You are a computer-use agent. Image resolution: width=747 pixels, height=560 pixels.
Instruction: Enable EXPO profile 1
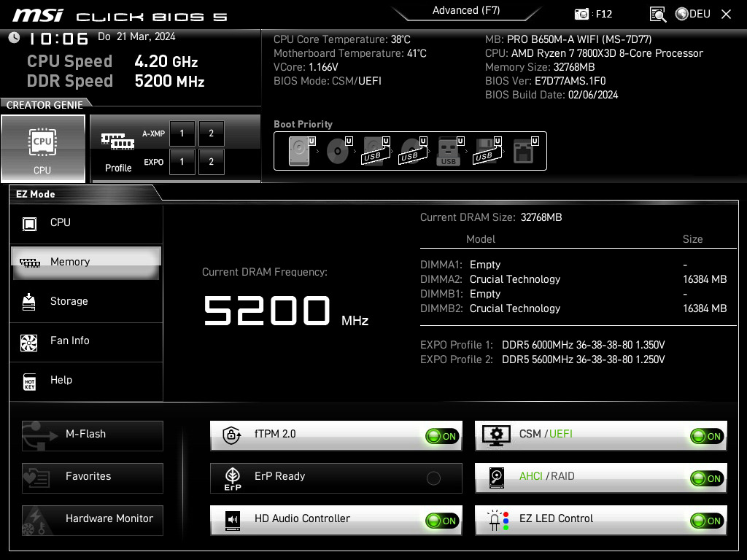pos(182,162)
